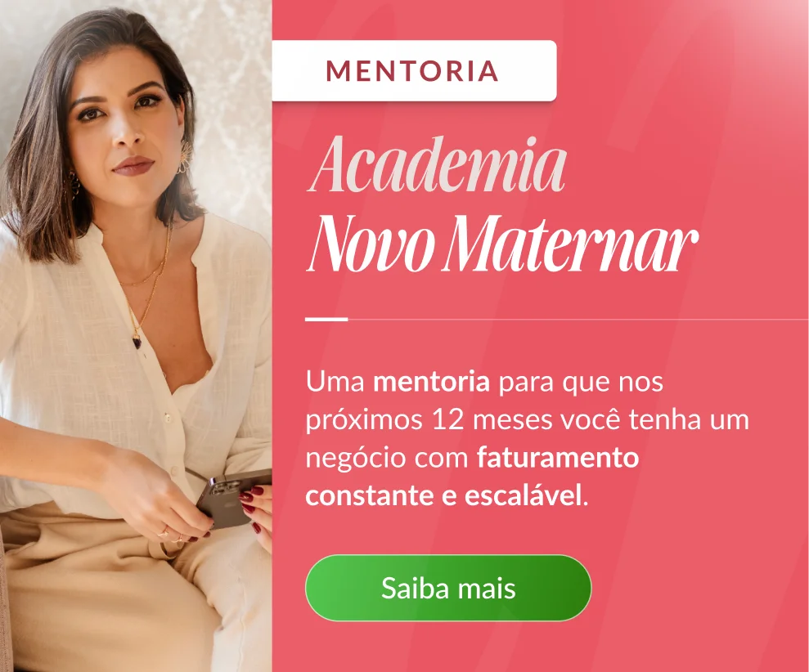The height and width of the screenshot is (672, 809).
Task: Click the bold phrase constante e escalável
Action: pyautogui.click(x=446, y=495)
